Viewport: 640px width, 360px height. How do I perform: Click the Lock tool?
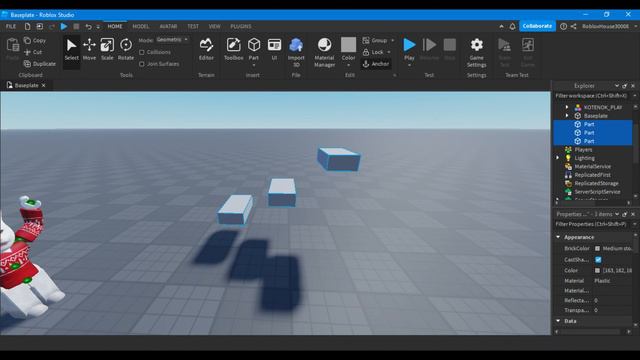(x=373, y=52)
